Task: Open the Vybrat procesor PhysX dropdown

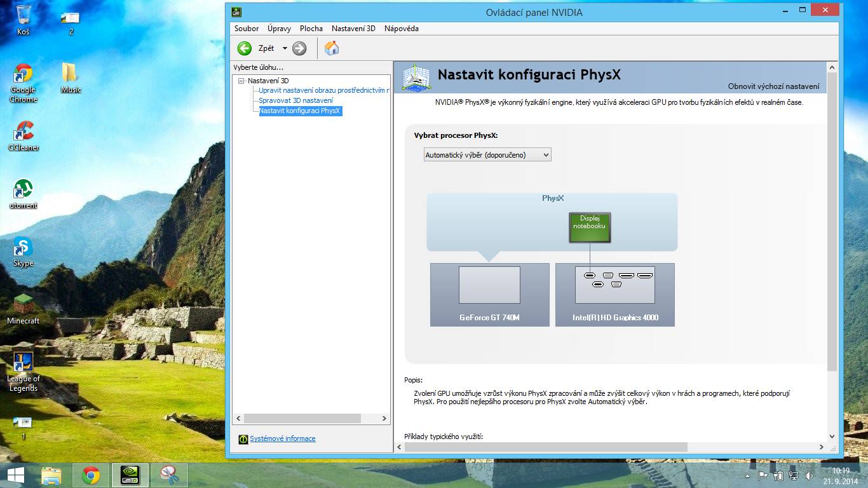Action: tap(487, 154)
